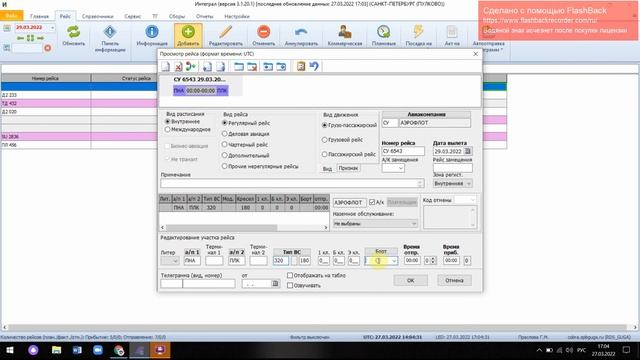
Task: Open the Отчеты ribbon tab
Action: click(x=204, y=16)
